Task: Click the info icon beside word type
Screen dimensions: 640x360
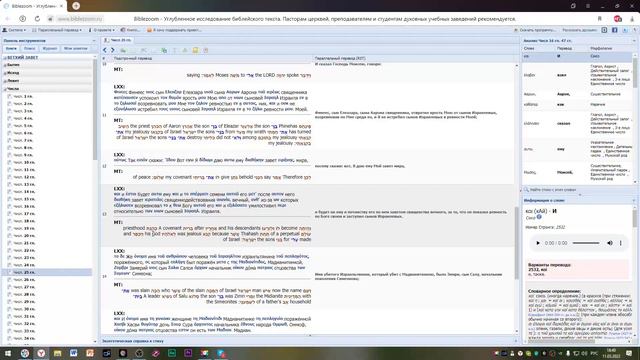Action: pyautogui.click(x=539, y=218)
